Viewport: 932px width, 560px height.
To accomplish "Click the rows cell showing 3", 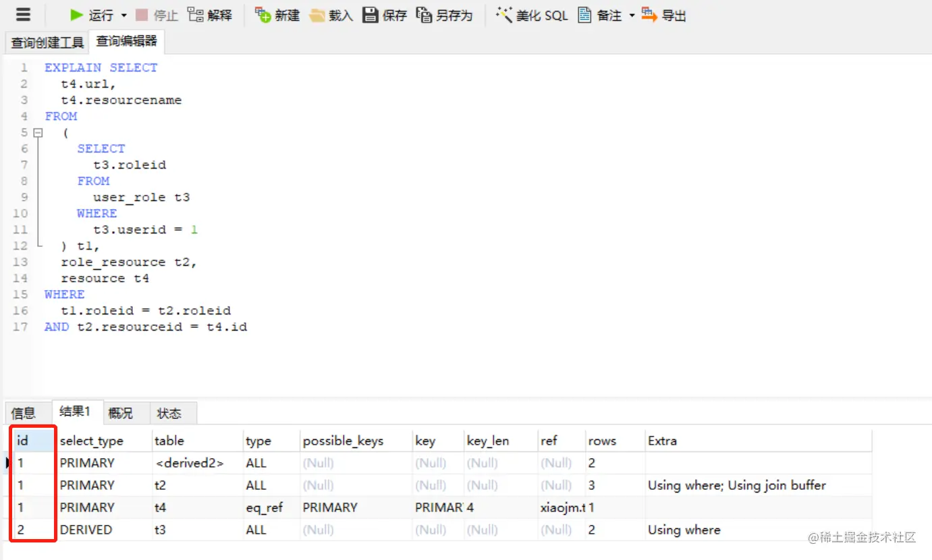I will click(x=615, y=485).
